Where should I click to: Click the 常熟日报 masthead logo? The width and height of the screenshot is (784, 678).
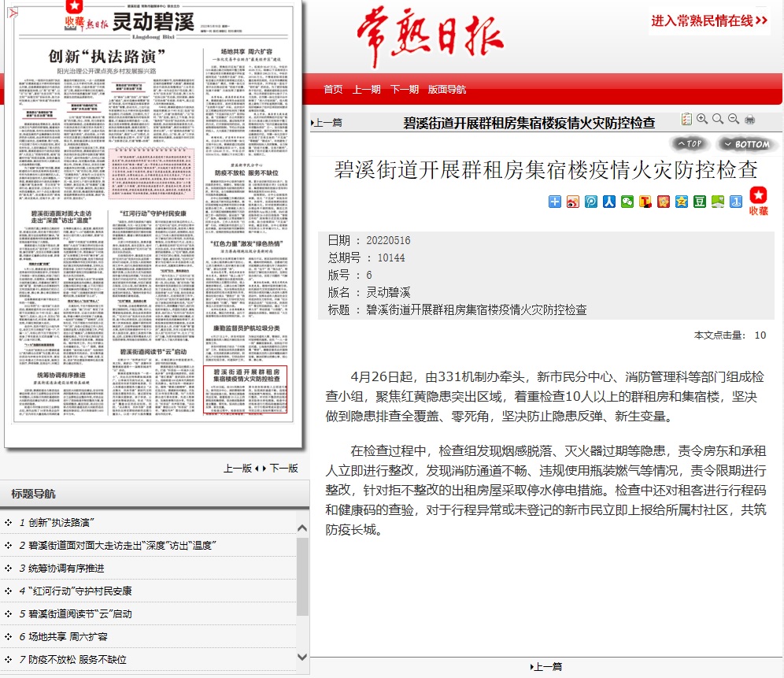430,36
